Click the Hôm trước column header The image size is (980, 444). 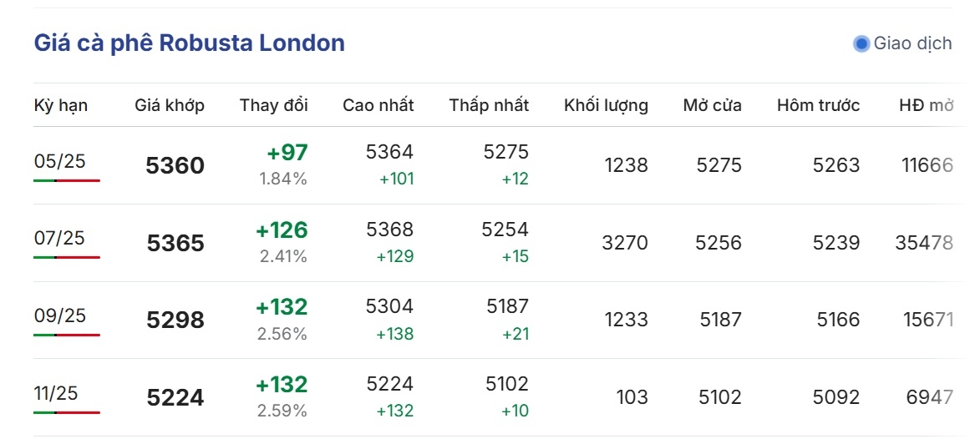point(818,105)
